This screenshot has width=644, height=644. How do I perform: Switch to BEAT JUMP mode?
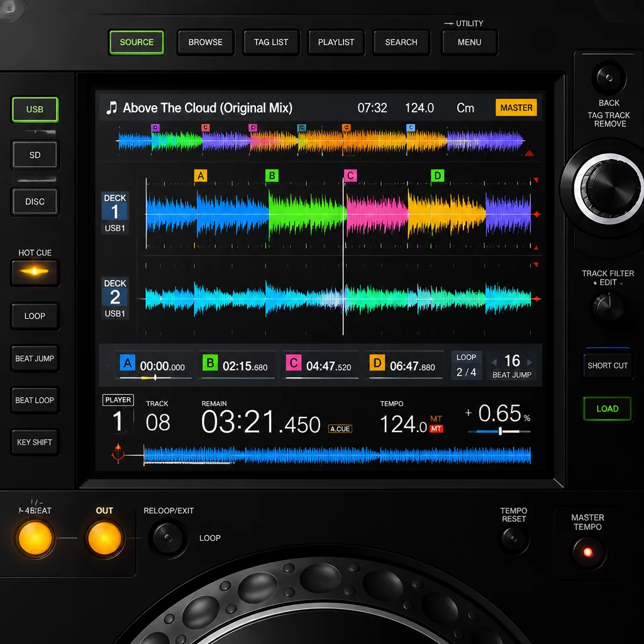[x=35, y=358]
